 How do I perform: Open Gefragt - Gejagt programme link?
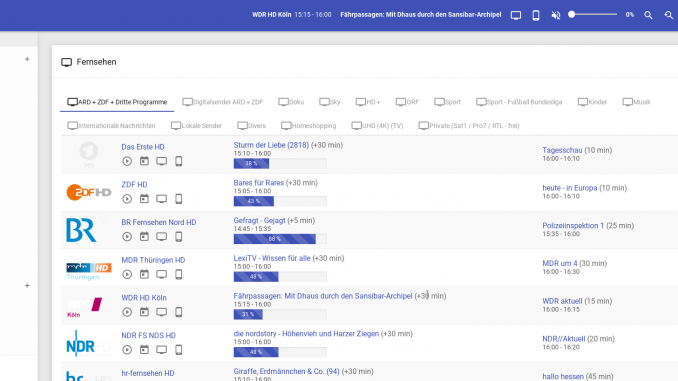[x=259, y=221]
